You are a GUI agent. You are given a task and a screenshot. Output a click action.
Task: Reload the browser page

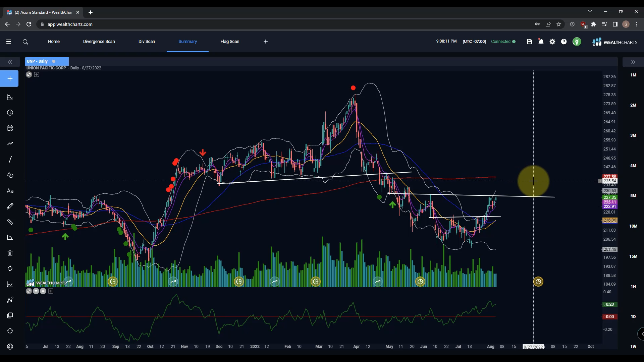29,24
